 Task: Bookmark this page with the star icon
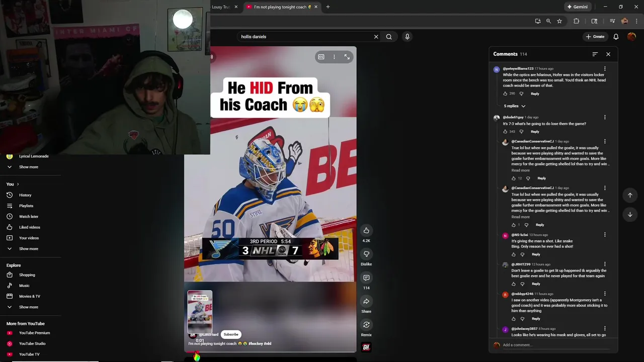(559, 21)
